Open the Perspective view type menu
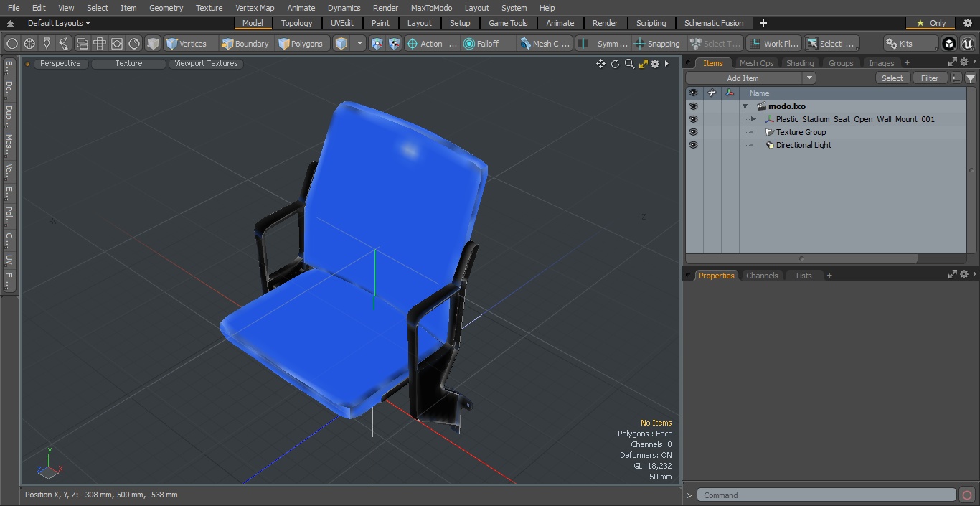Image resolution: width=980 pixels, height=506 pixels. [60, 63]
